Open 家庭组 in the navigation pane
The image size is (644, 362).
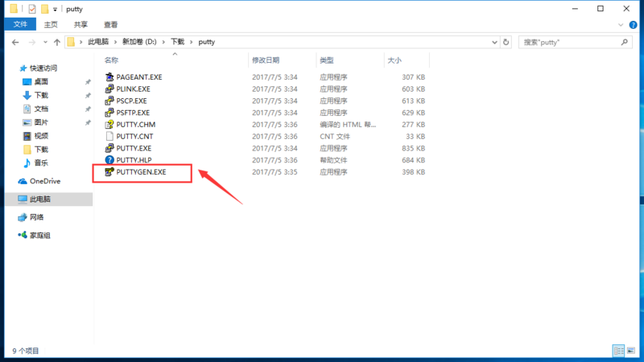coord(39,235)
